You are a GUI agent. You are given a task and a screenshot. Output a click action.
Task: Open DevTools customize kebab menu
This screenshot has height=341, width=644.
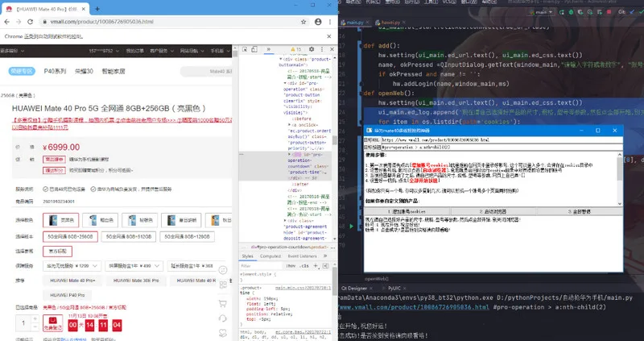pyautogui.click(x=321, y=49)
